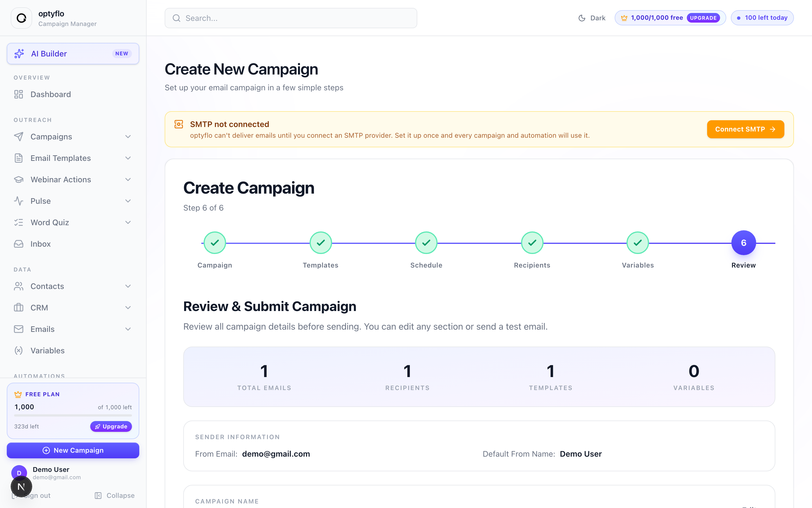Click the Templates stat value
The width and height of the screenshot is (812, 508).
coord(551,371)
